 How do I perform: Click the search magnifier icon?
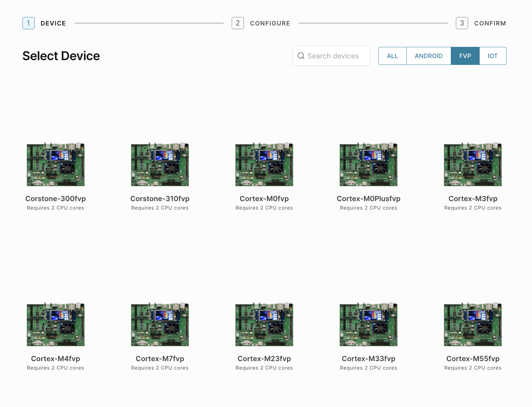(301, 56)
